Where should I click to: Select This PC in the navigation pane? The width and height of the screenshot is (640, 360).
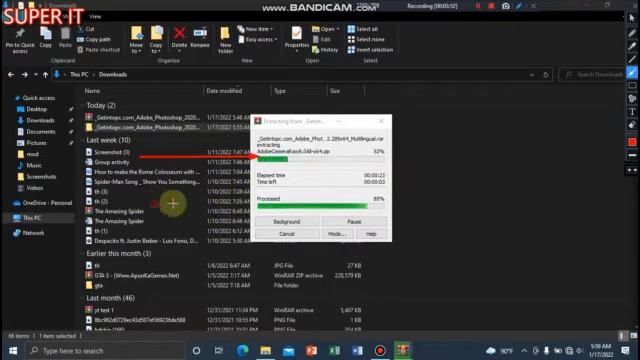pos(32,218)
